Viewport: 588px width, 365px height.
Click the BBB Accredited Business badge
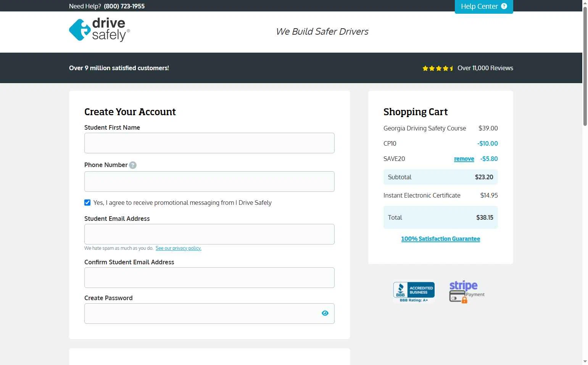tap(414, 292)
